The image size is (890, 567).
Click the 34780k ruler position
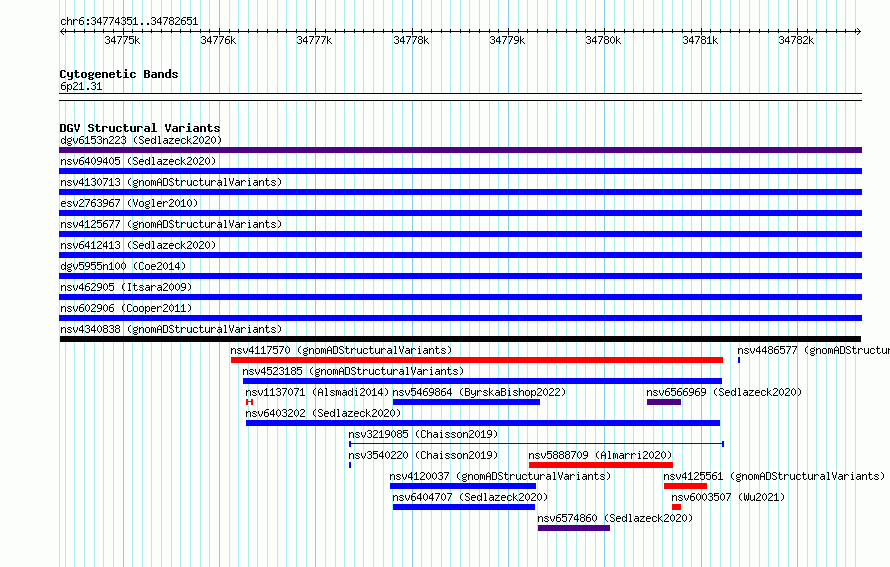click(x=603, y=40)
